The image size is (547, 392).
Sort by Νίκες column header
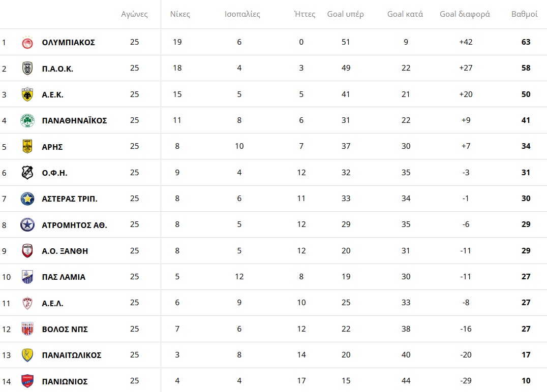click(x=180, y=14)
